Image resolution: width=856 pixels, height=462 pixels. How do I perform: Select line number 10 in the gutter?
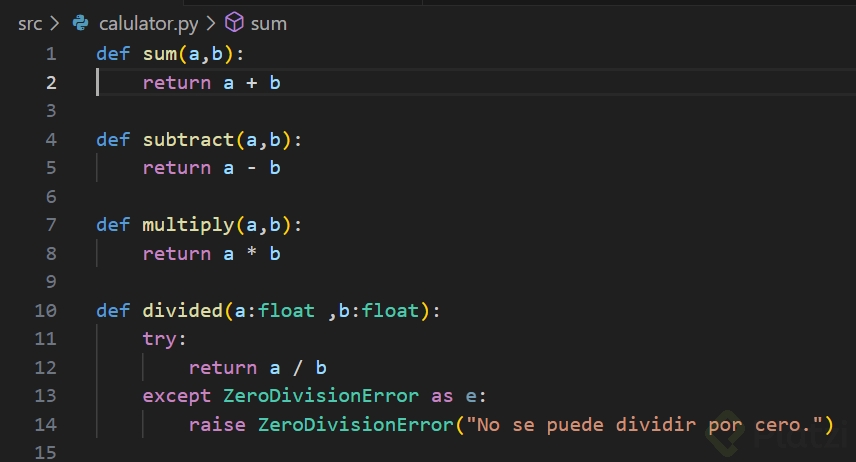pos(46,311)
